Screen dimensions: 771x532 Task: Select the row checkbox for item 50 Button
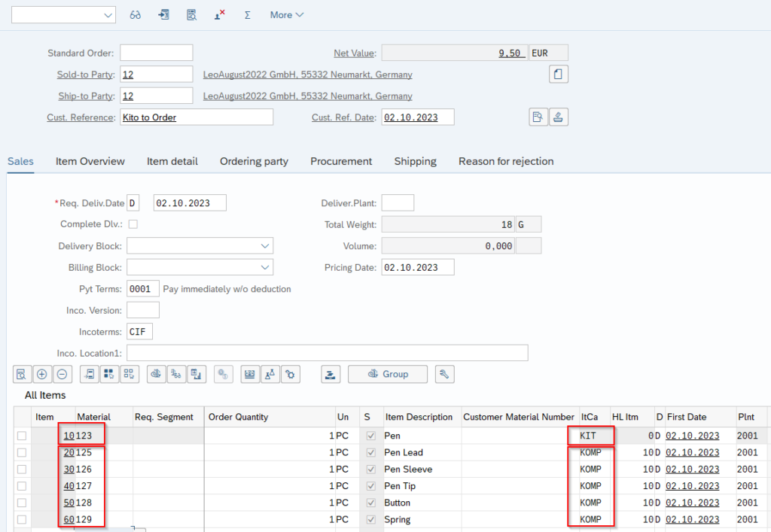[x=22, y=503]
